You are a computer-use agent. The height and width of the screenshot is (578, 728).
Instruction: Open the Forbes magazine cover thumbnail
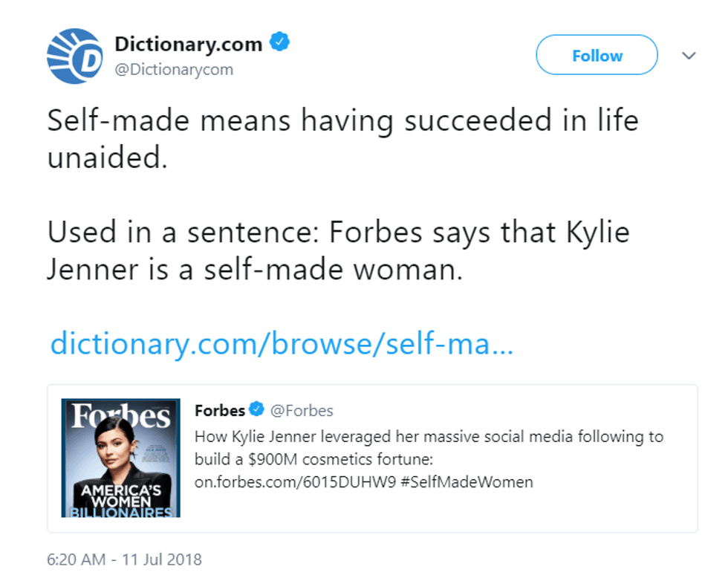click(x=120, y=458)
